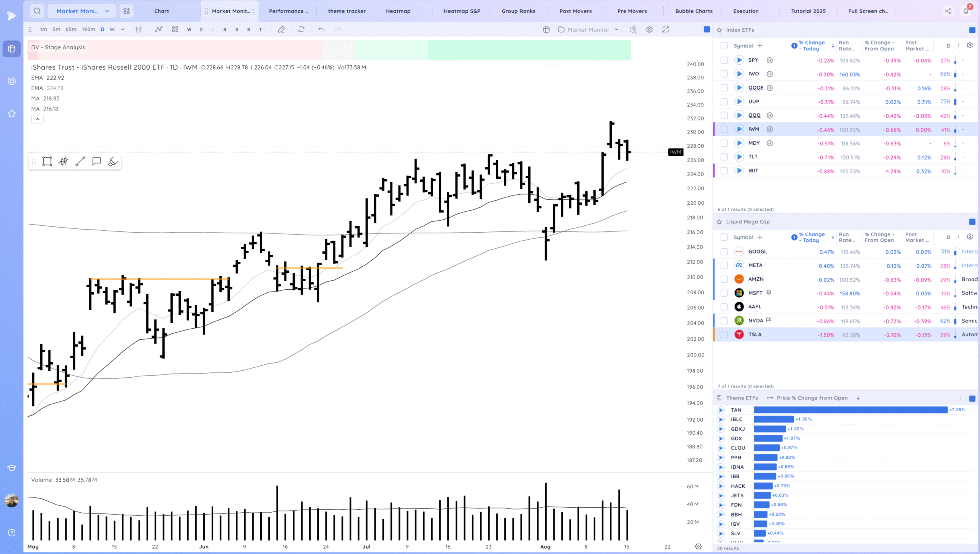Collapse the indicator legend chevron
The image size is (980, 554).
38,119
